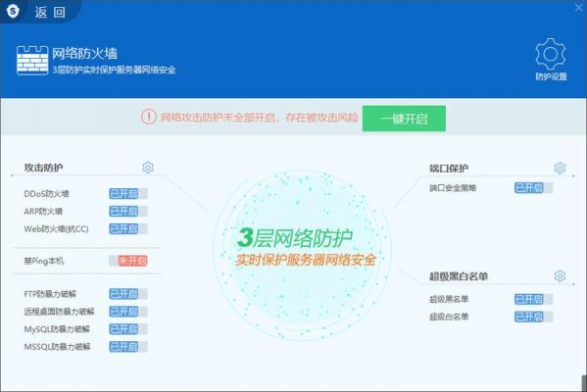Screen dimensions: 587x392
Task: Click the 网络防火墙 title text
Action: pyautogui.click(x=84, y=54)
